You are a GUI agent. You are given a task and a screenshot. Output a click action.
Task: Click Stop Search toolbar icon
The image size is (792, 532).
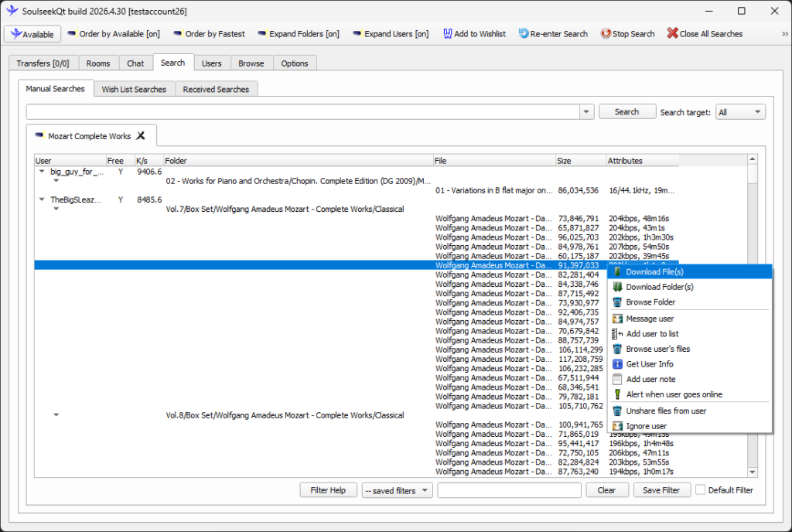click(x=605, y=34)
